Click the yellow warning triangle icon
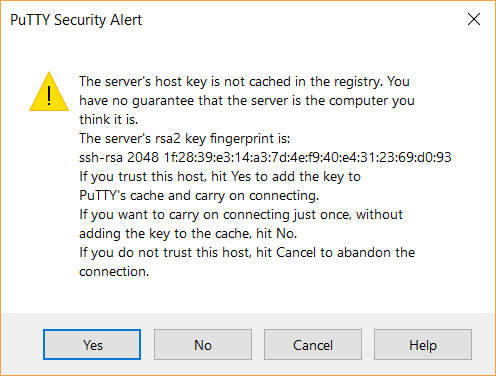Screen dimensions: 496x376 (x=49, y=92)
